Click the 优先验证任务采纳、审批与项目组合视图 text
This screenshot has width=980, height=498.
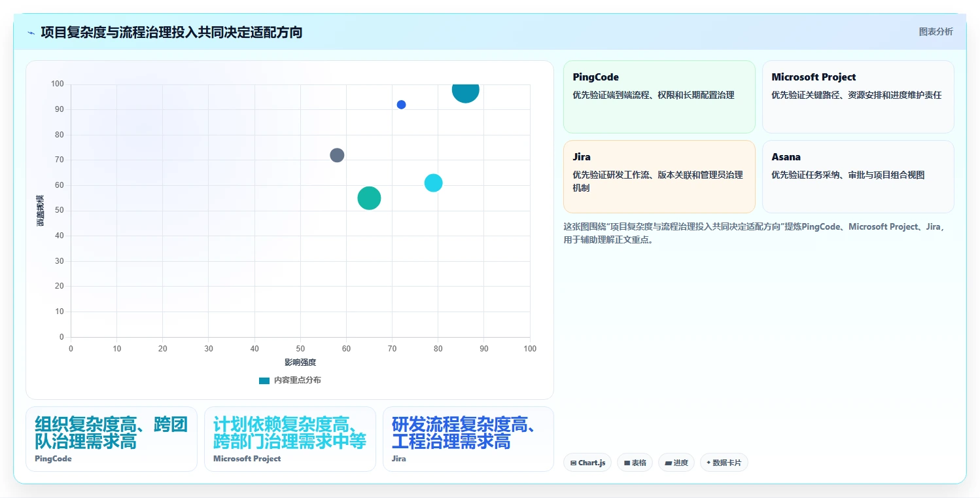click(x=848, y=175)
